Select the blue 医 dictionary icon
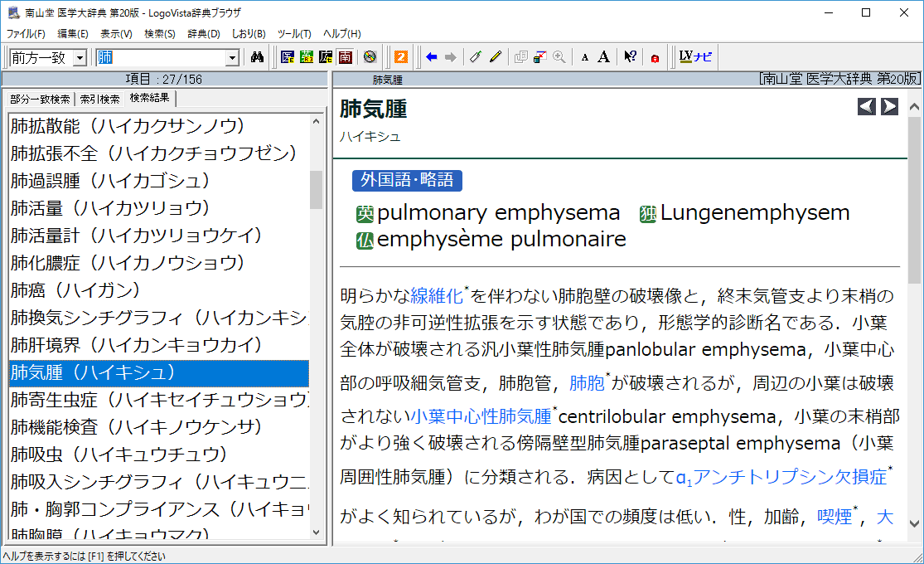The image size is (924, 564). 287,57
